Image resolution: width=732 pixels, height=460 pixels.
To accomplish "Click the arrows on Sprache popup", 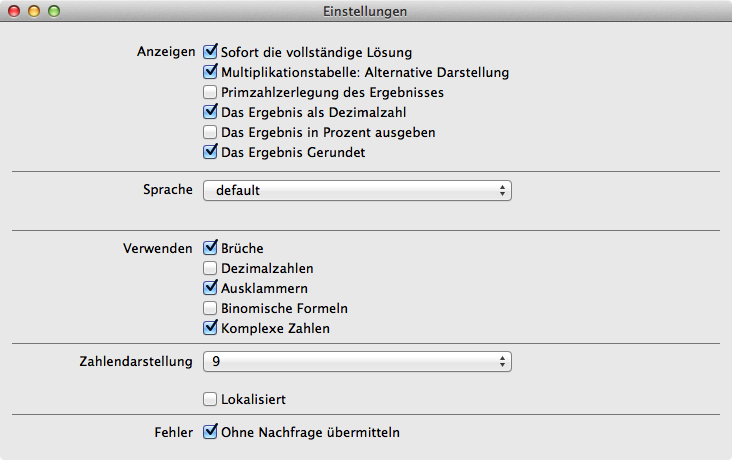I will [502, 191].
